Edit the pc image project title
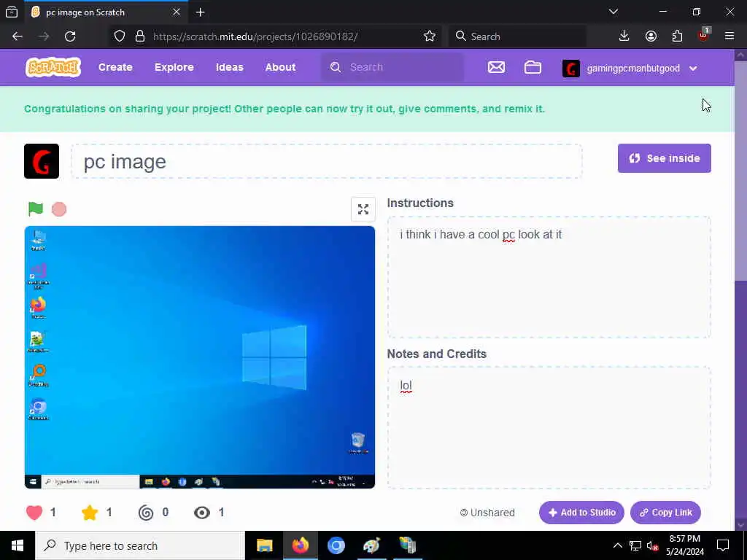The image size is (747, 560). coord(327,161)
